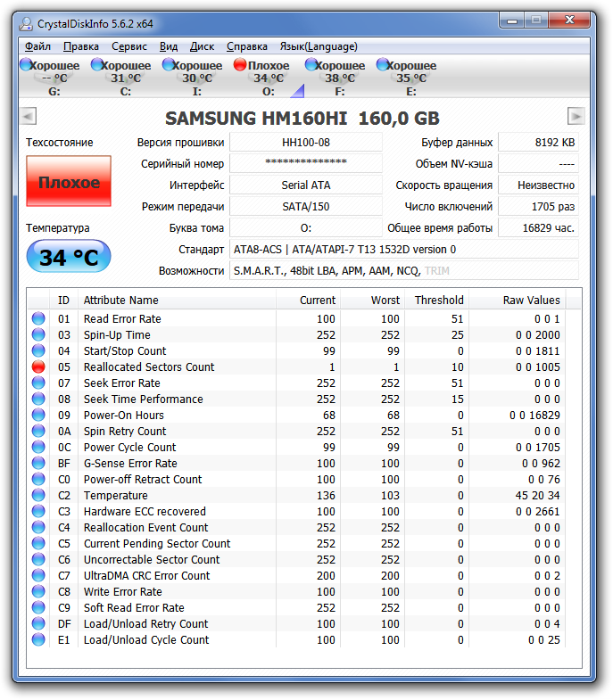Click raw value 45 20 34
This screenshot has width=613, height=700.
(537, 496)
